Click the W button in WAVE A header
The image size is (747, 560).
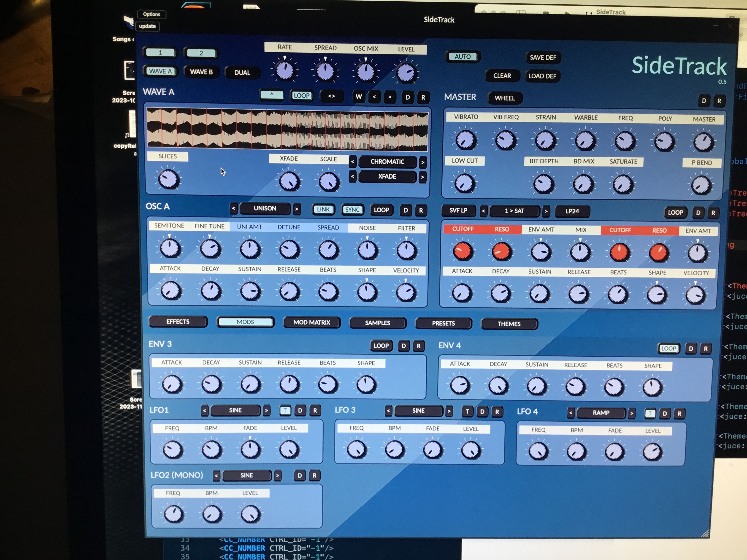[359, 97]
